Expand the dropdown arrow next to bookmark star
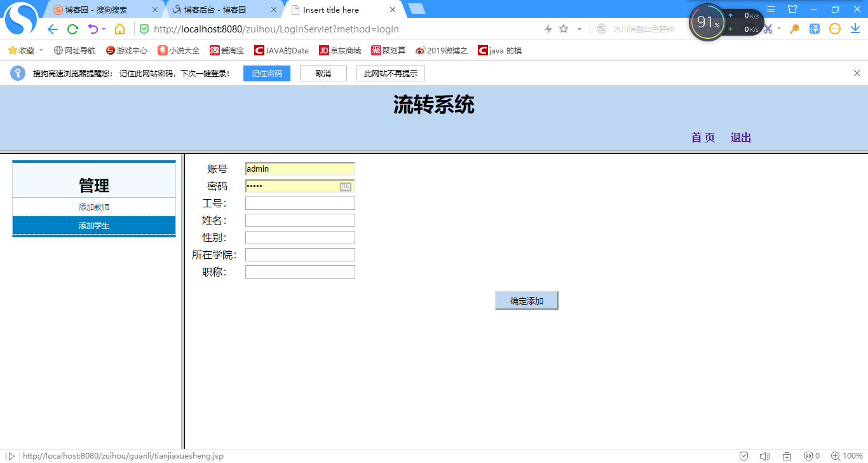The height and width of the screenshot is (463, 868). pos(579,29)
